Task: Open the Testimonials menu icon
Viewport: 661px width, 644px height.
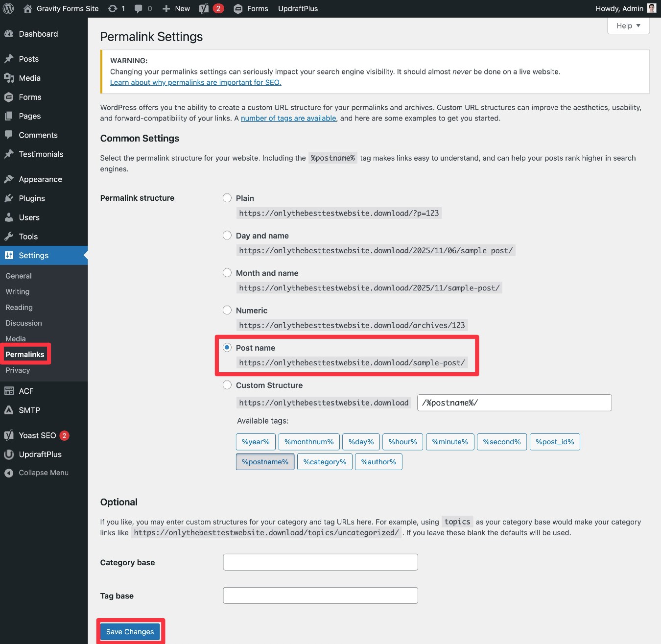Action: (9, 154)
